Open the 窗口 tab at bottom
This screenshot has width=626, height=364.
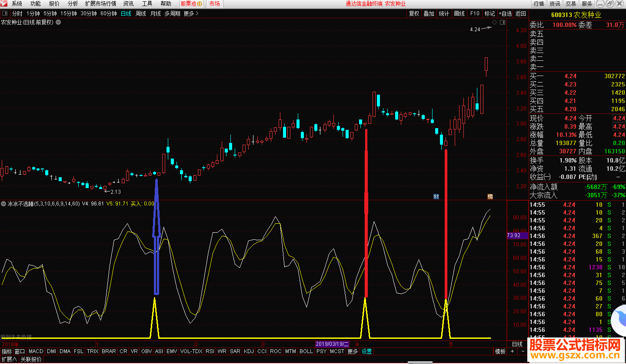pyautogui.click(x=20, y=351)
